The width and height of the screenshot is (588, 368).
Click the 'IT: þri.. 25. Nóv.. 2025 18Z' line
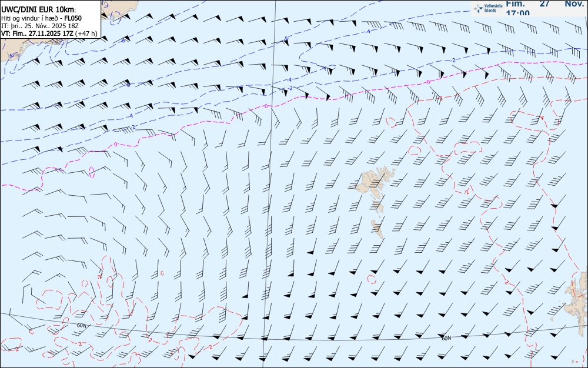(x=40, y=26)
